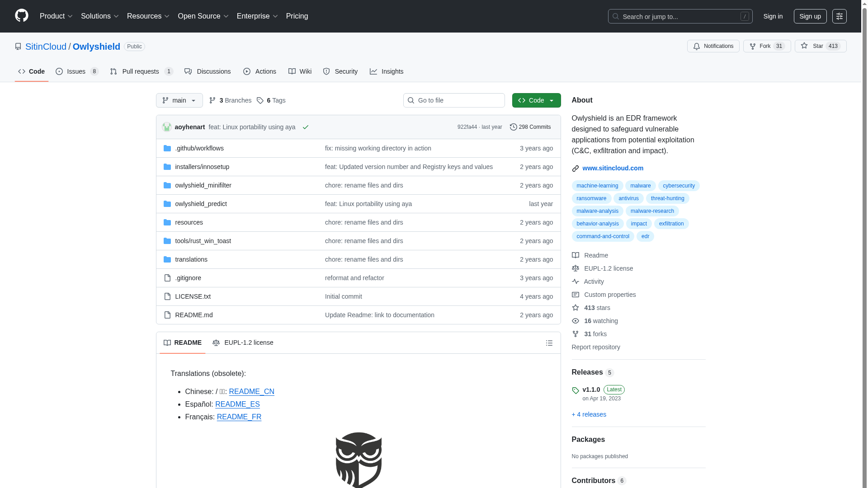This screenshot has width=868, height=488.
Task: Open tools/rust_win_toast folder
Action: pos(203,241)
